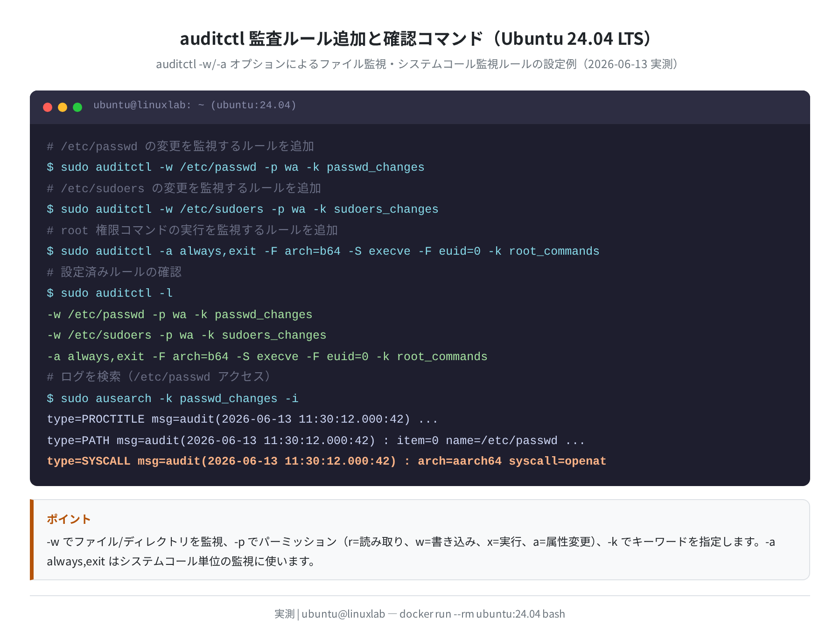840x640 pixels.
Task: Click terminal title ubuntu@linuxlab: ~ (ubuntu:24.04)
Action: 195,105
